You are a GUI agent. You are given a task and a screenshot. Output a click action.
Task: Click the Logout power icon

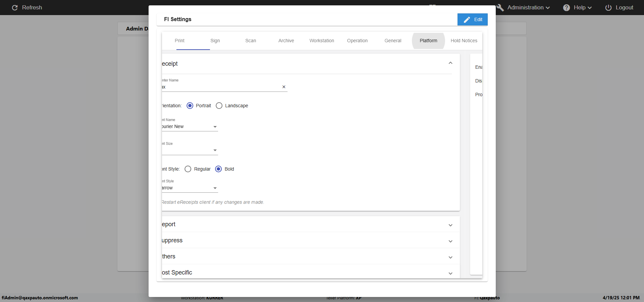coord(608,8)
